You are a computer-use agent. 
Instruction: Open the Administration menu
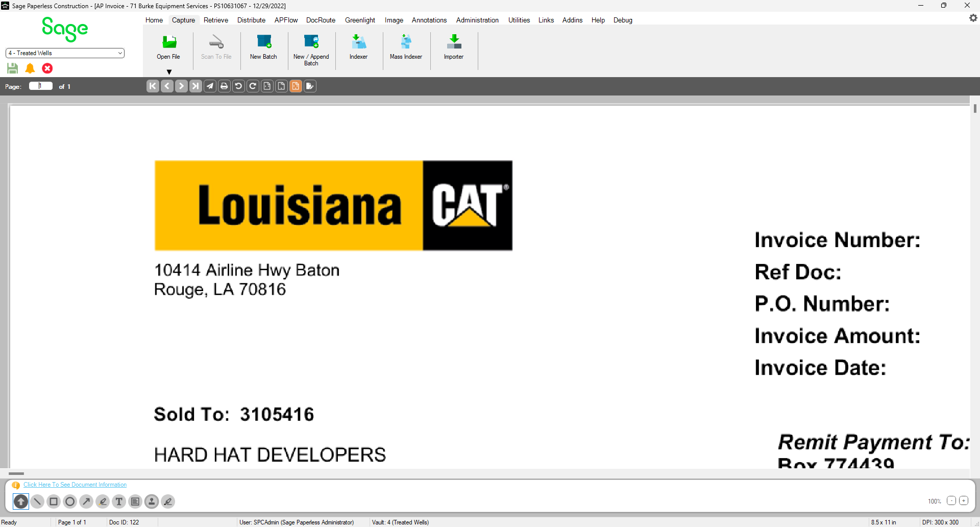click(x=477, y=20)
